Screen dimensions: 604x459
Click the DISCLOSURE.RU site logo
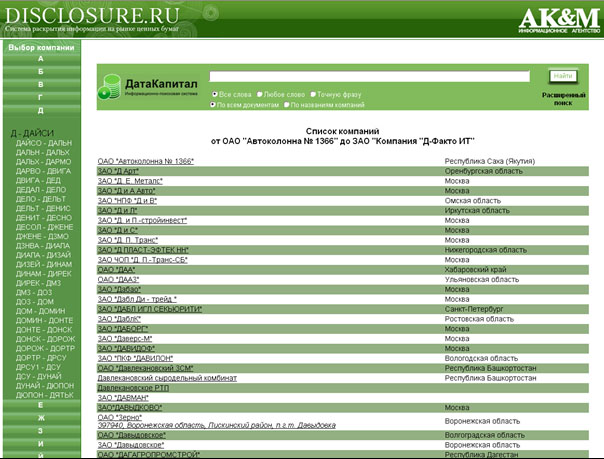click(92, 15)
